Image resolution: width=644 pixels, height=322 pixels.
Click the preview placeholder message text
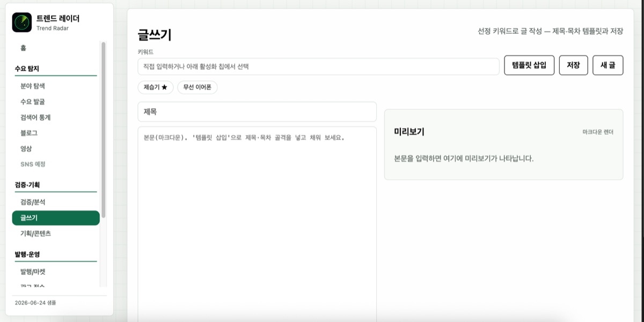[x=464, y=159]
